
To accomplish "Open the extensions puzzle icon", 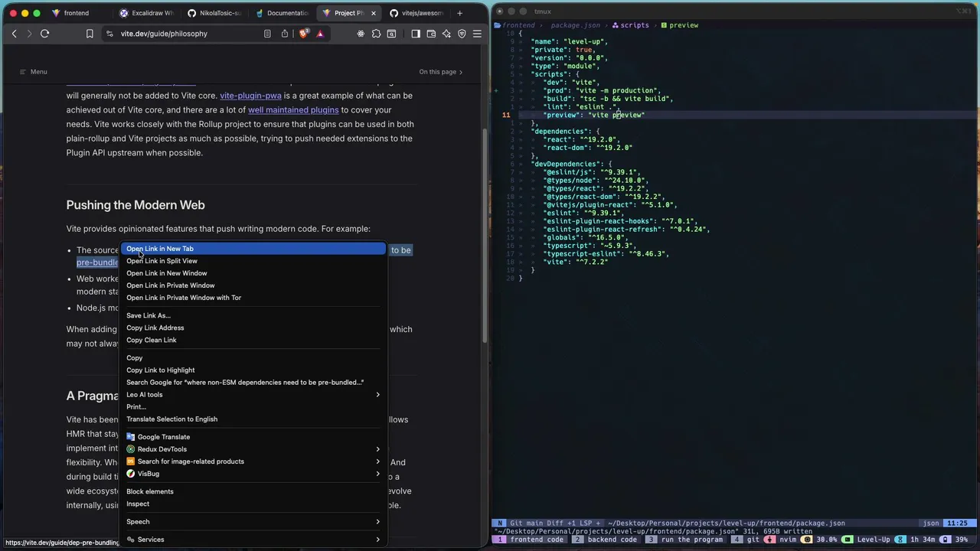I will point(376,34).
